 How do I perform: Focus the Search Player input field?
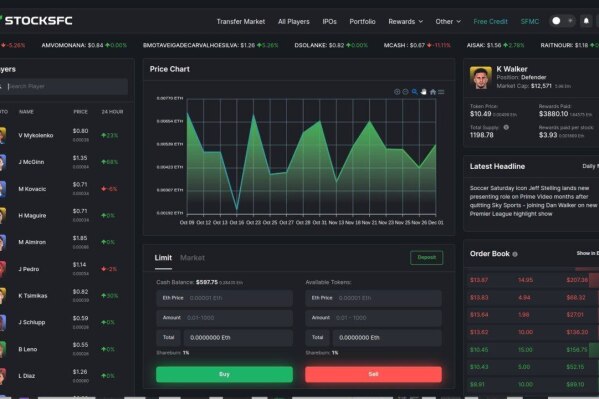[64, 86]
